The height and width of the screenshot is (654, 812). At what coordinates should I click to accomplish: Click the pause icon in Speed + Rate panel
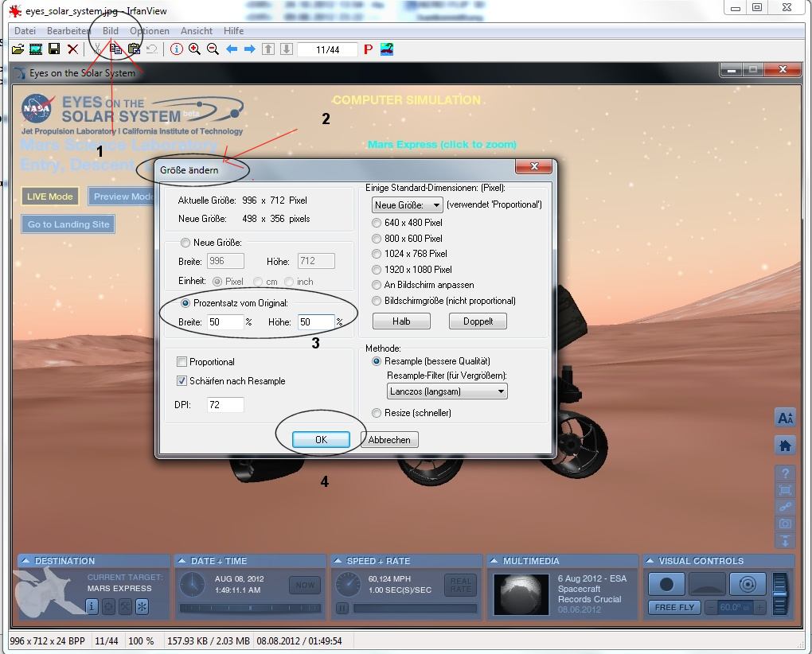coord(342,609)
